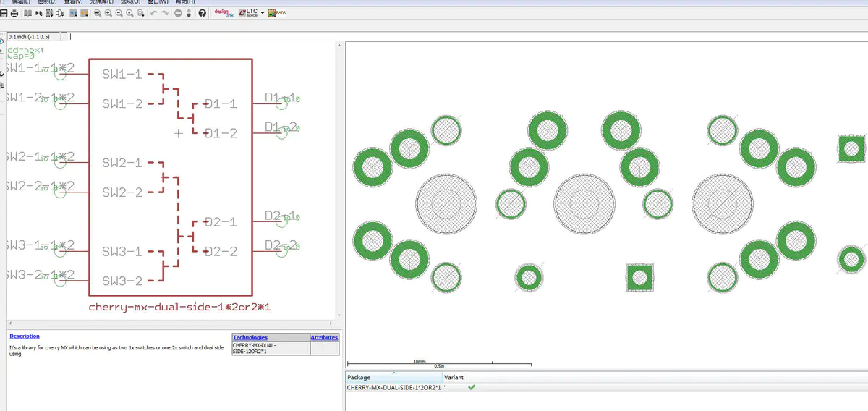Click the D1-2 label inside symbol box
This screenshot has height=411, width=868.
coord(221,134)
